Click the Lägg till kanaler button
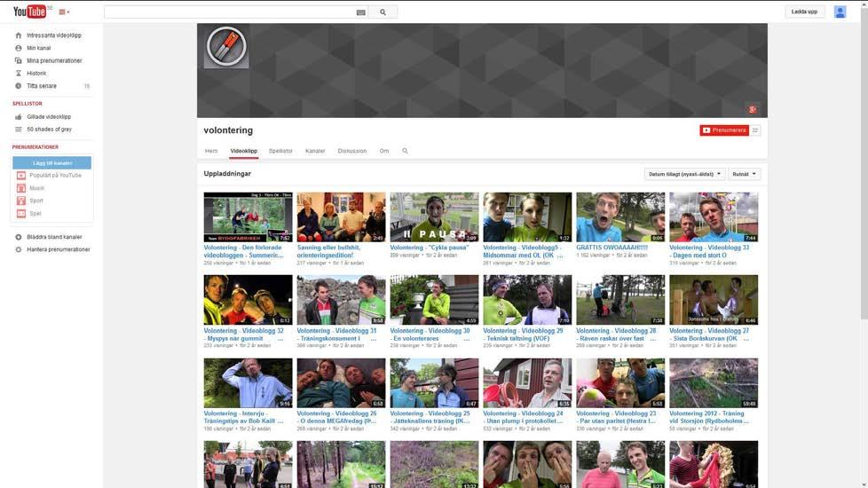This screenshot has width=868, height=488. coord(52,162)
